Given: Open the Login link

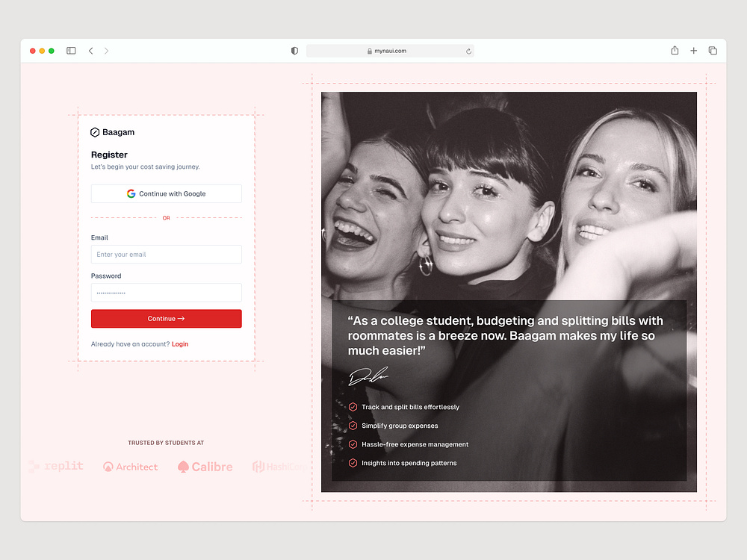Looking at the screenshot, I should tap(180, 343).
